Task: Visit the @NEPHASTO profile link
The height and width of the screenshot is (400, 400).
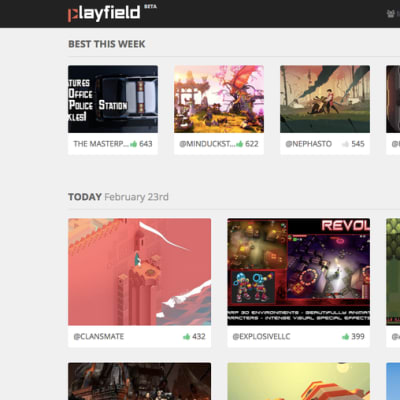Action: tap(309, 144)
